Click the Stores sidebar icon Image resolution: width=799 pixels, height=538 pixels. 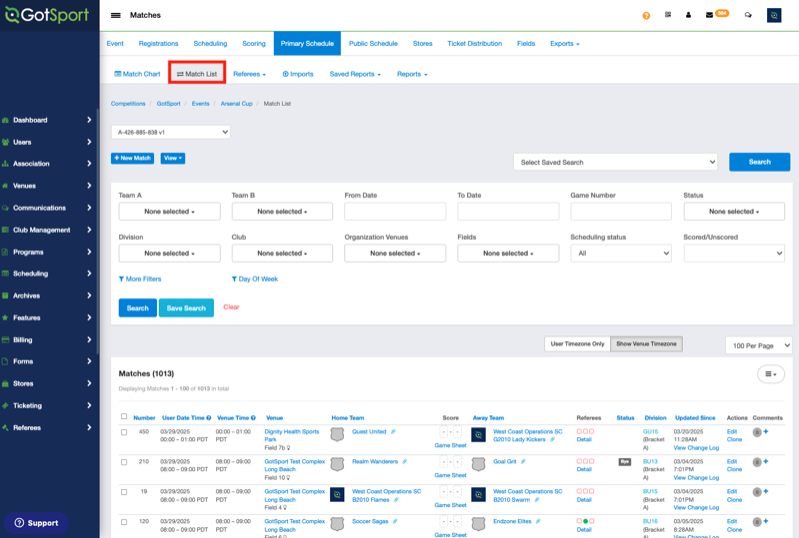coord(5,383)
